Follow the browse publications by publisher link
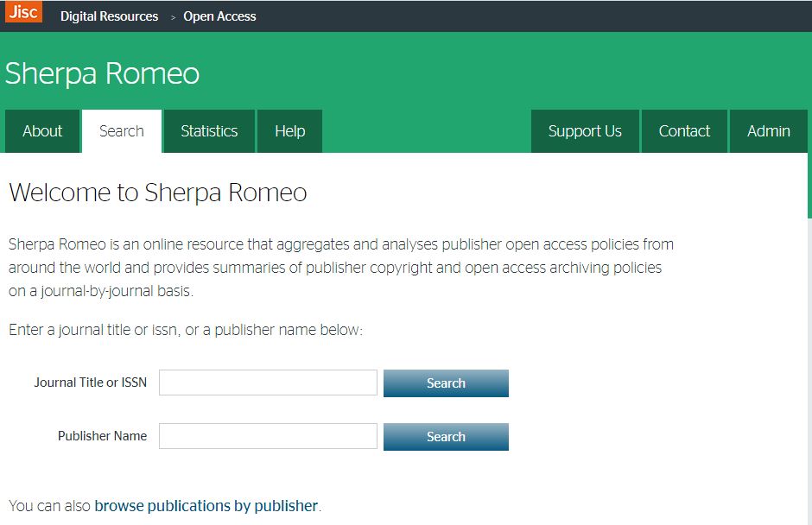This screenshot has width=812, height=525. pos(206,505)
